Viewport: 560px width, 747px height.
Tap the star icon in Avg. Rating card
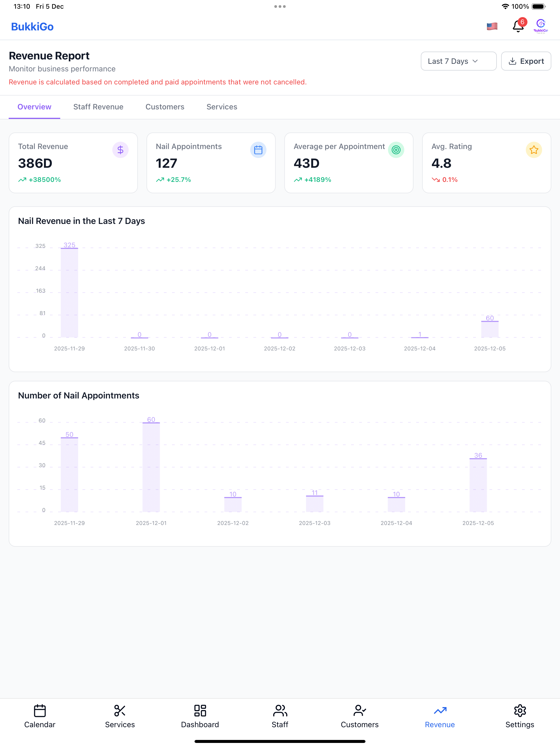(x=534, y=150)
